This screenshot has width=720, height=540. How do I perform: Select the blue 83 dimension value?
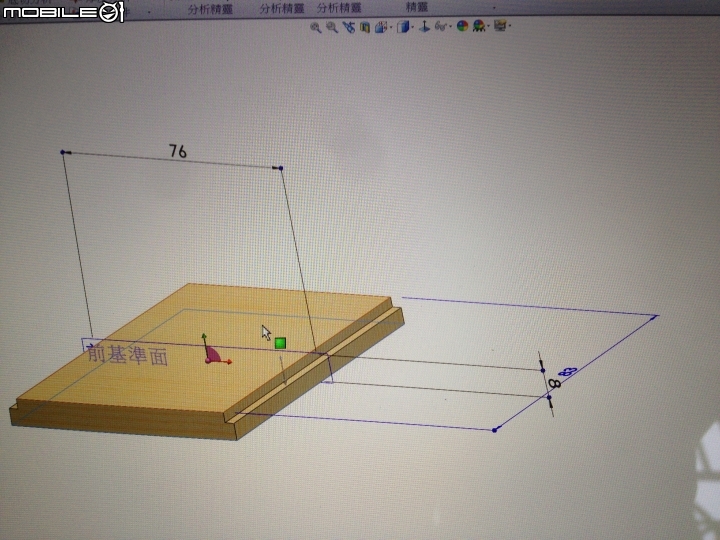pyautogui.click(x=568, y=371)
